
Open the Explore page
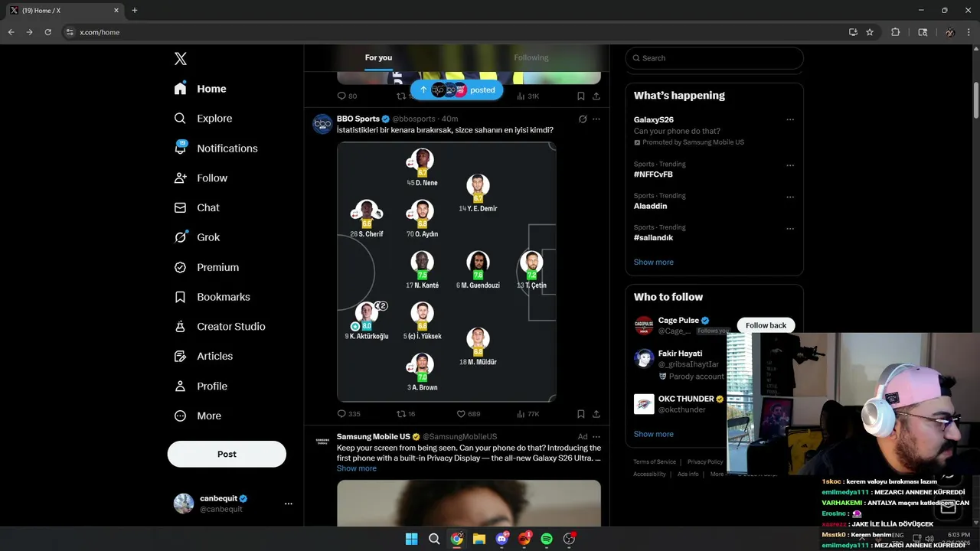coord(204,119)
